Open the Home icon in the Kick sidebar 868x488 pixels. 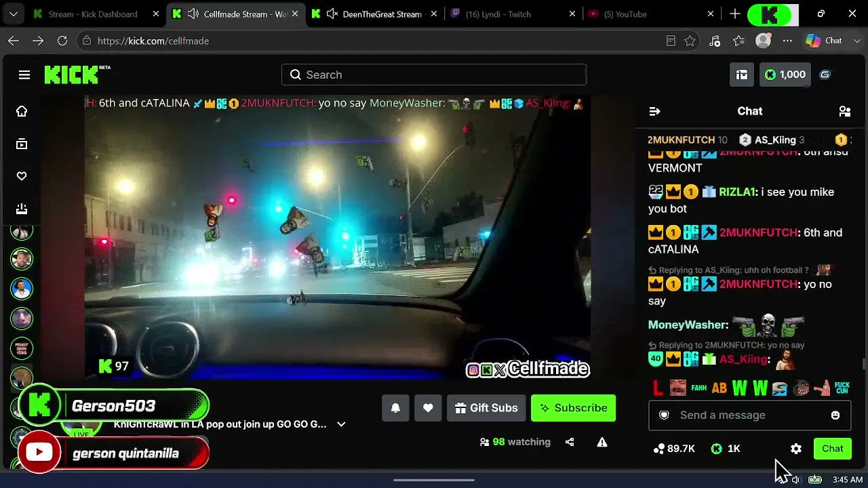[x=22, y=111]
